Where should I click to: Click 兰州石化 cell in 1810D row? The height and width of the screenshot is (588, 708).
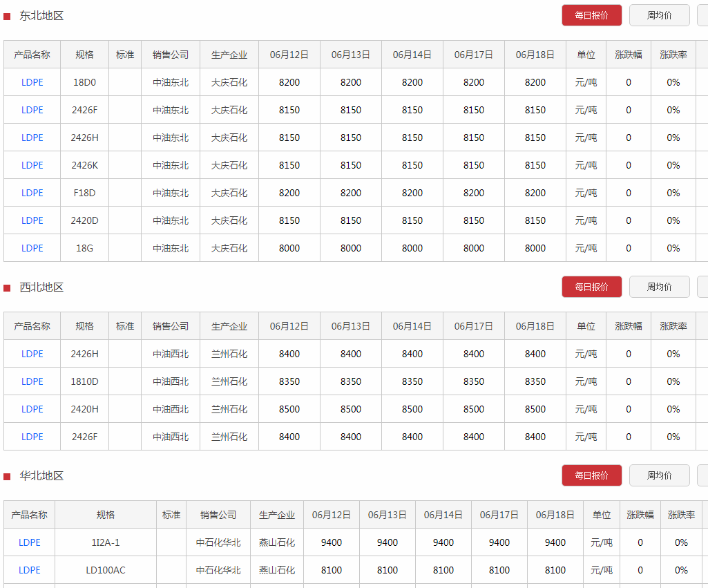coord(229,381)
